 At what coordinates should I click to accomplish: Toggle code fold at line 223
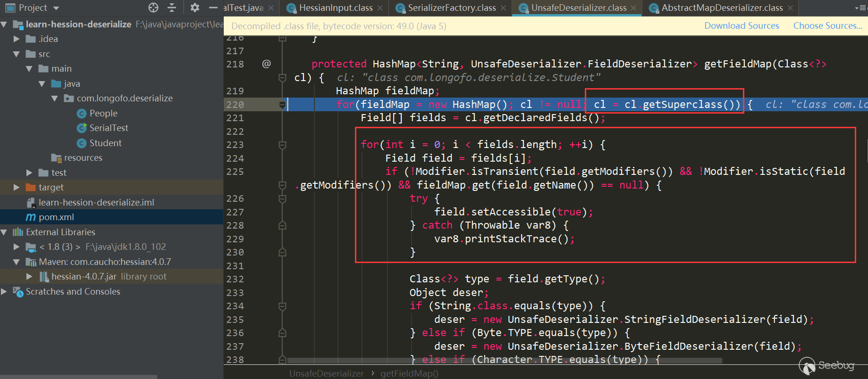click(282, 145)
